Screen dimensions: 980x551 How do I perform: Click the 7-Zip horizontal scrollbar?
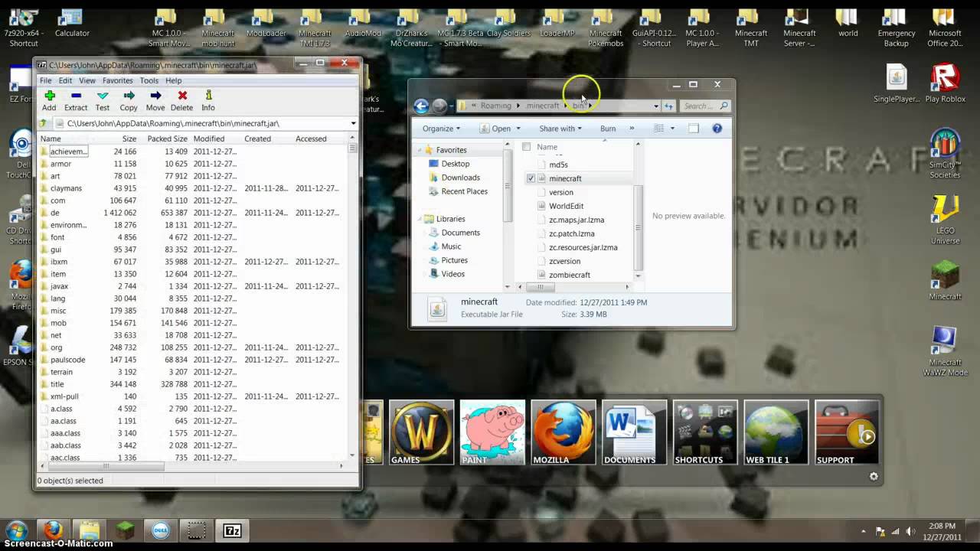[x=191, y=465]
